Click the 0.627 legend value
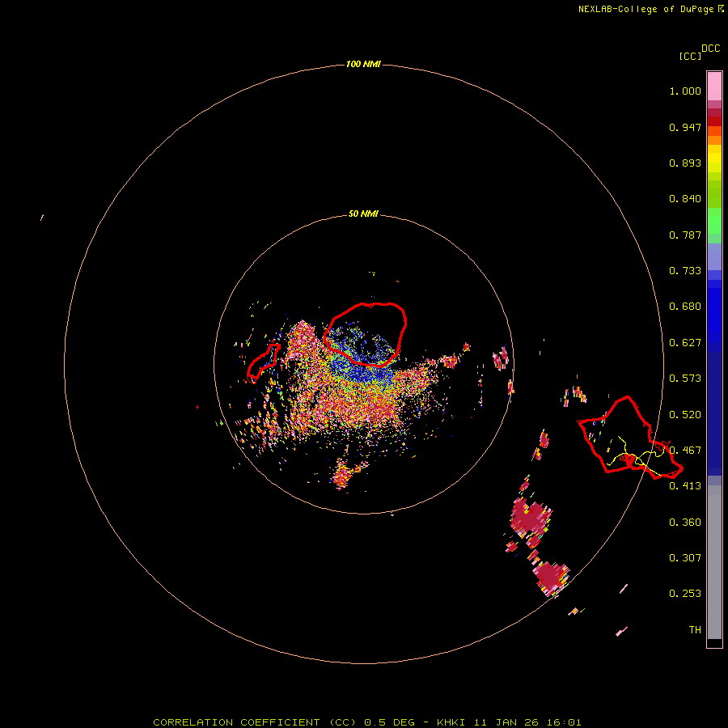The height and width of the screenshot is (728, 728). (685, 343)
